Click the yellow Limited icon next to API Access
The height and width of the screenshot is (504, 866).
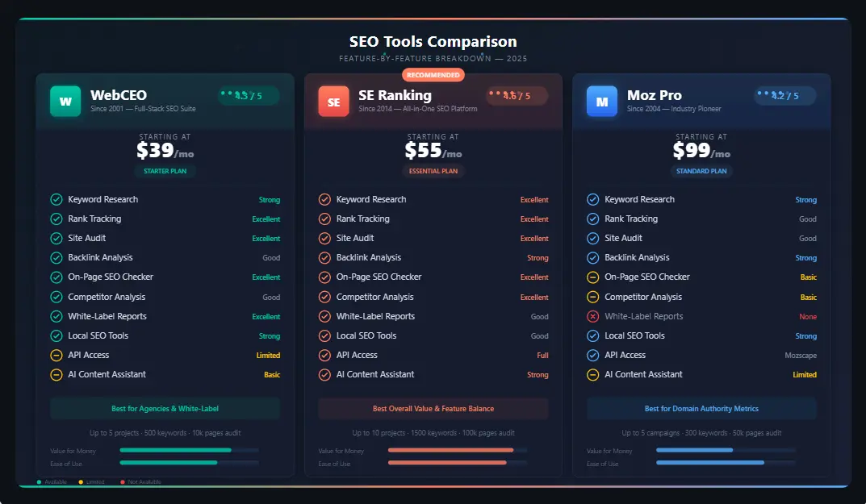click(56, 355)
